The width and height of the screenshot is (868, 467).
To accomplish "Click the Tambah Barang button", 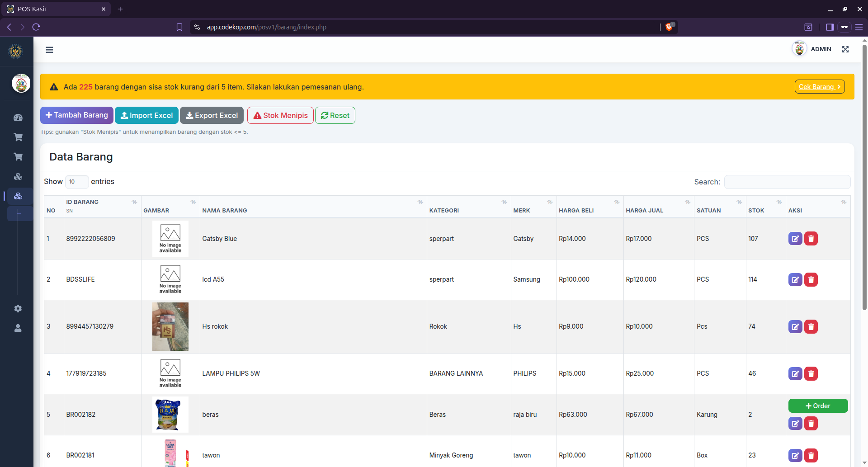I will [77, 115].
